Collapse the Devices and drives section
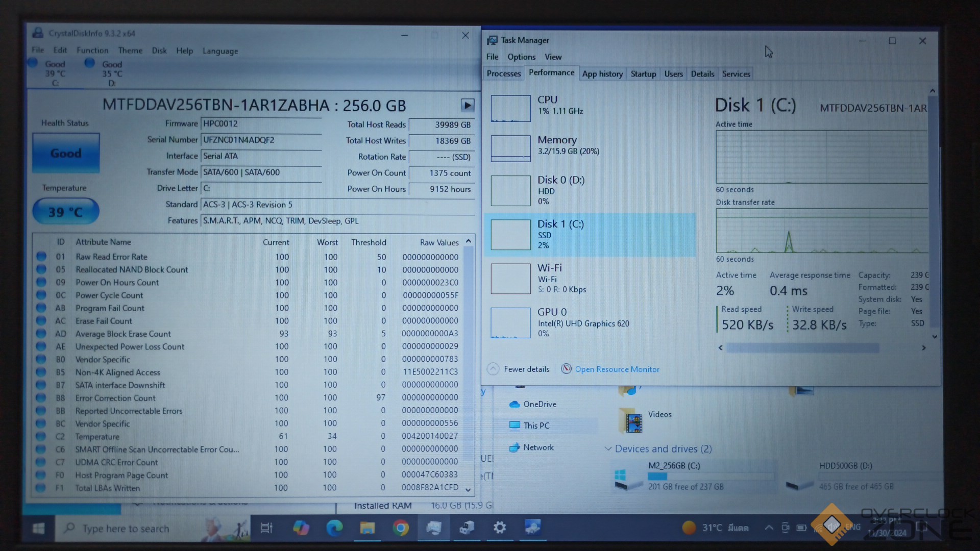This screenshot has width=980, height=551. coord(608,449)
